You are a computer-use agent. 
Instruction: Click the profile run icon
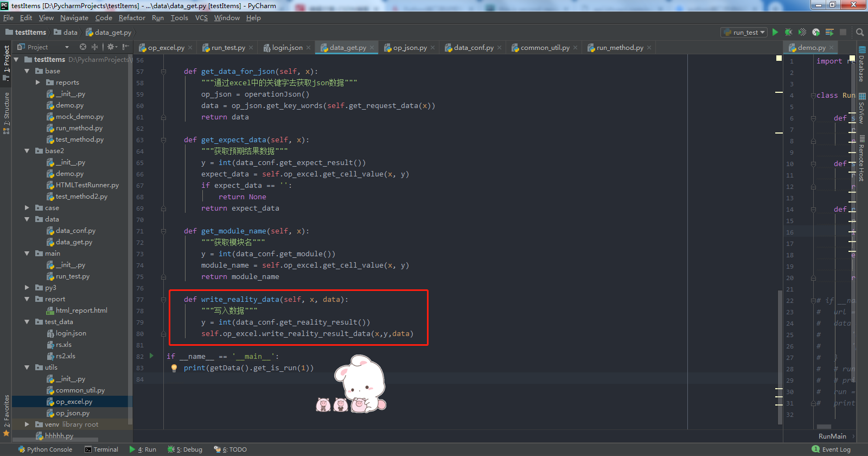(816, 33)
